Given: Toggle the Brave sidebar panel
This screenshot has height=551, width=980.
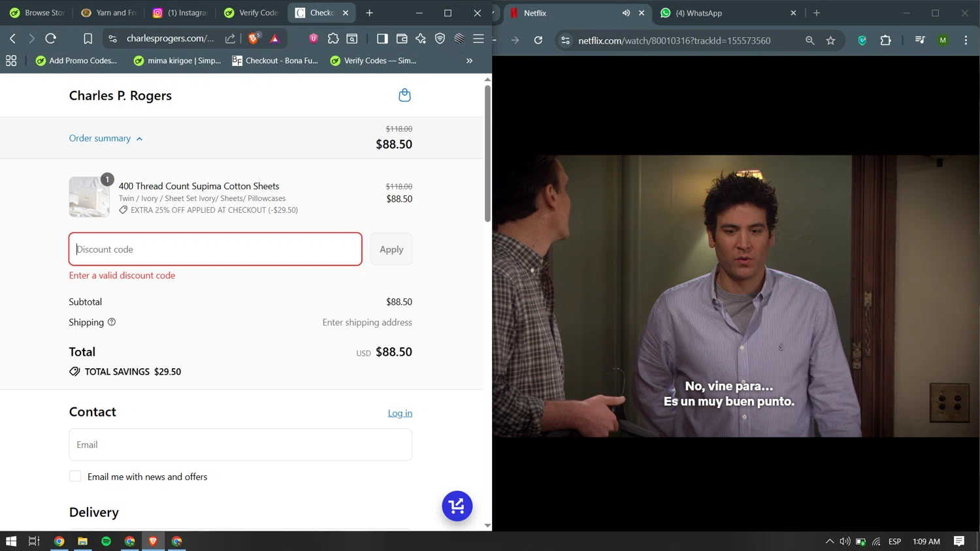Looking at the screenshot, I should pos(382,39).
